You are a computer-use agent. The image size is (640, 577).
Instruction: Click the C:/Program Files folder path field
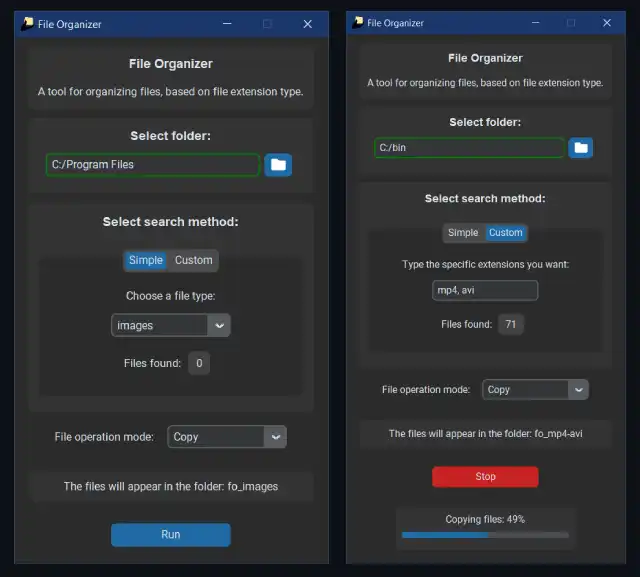[153, 165]
